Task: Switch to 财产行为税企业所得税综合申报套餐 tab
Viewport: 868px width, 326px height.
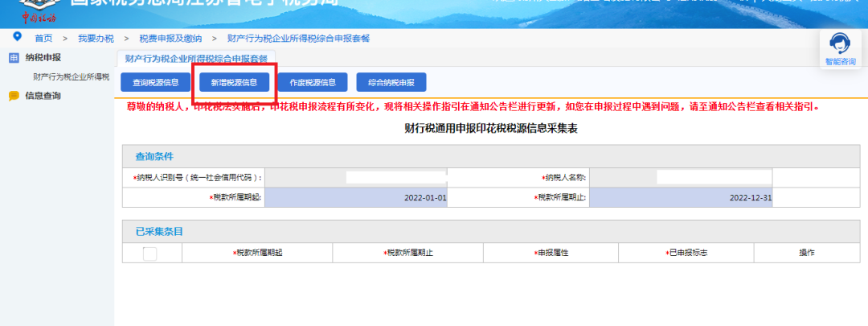Action: click(x=195, y=59)
